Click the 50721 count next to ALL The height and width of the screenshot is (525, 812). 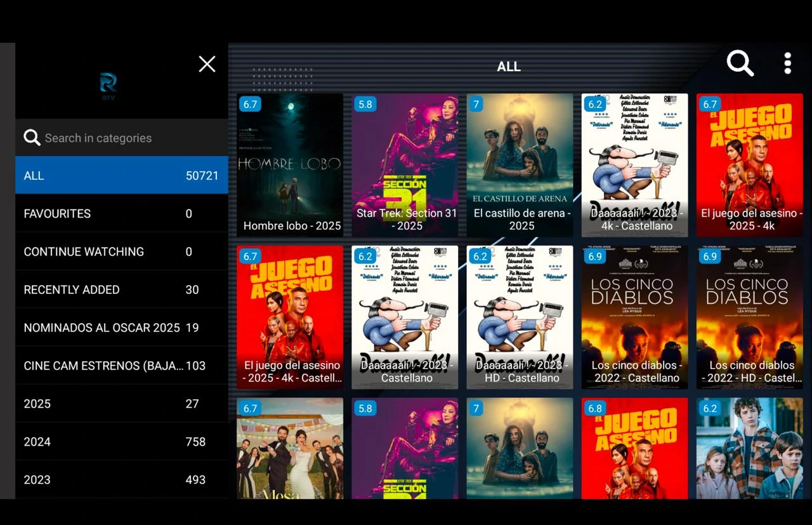pos(202,175)
